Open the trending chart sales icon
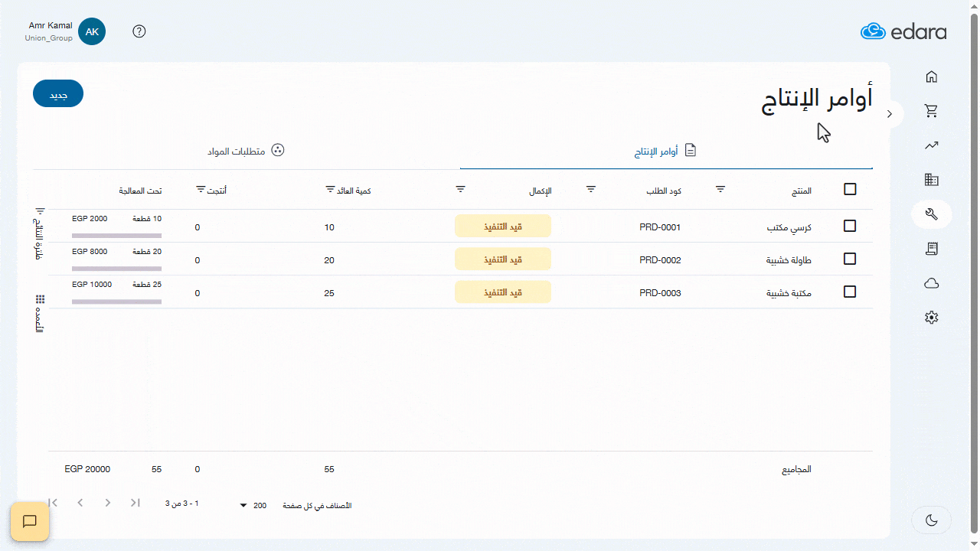Viewport: 980px width, 551px height. click(x=931, y=145)
